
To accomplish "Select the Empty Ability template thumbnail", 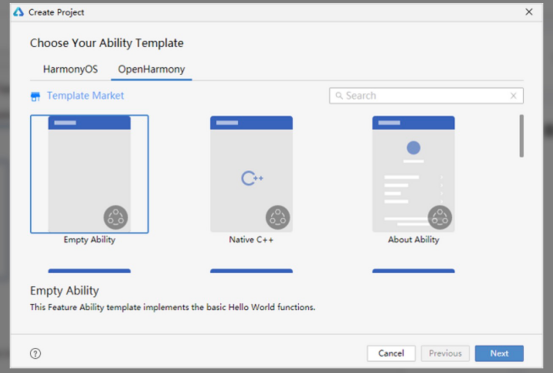I will click(x=89, y=174).
